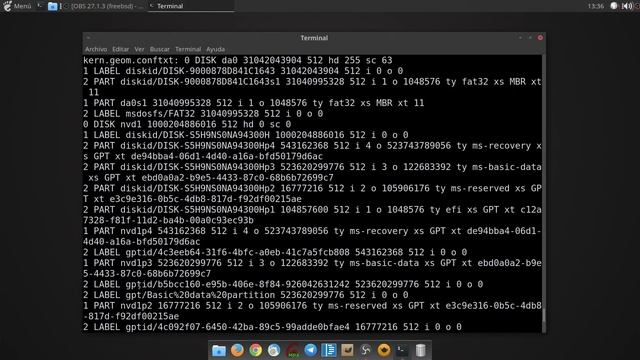Viewport: 640px width, 360px height.
Task: Open the Archivo menu
Action: coord(96,49)
